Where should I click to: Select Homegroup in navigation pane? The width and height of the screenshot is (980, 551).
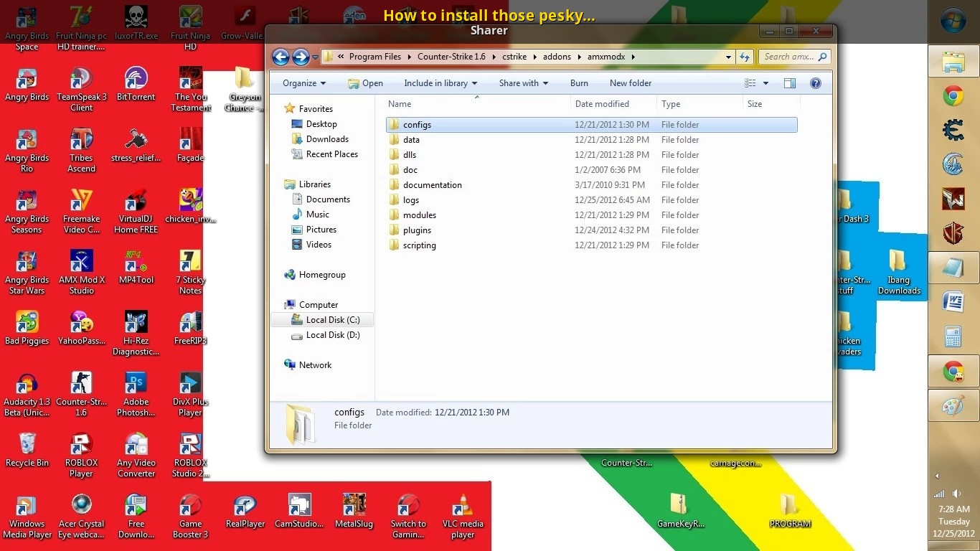pos(322,275)
